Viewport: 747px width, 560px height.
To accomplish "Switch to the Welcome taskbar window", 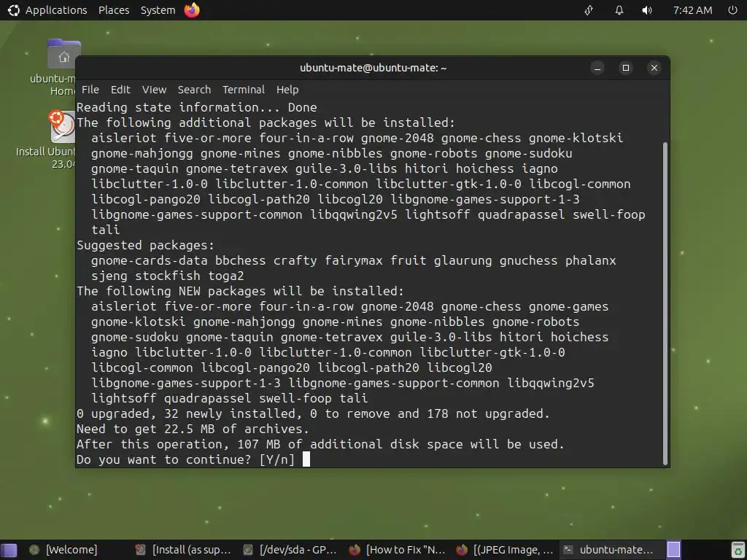I will [63, 550].
